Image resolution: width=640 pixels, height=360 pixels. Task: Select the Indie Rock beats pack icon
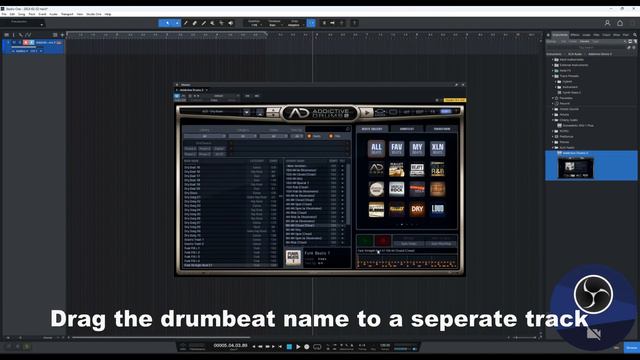point(396,189)
